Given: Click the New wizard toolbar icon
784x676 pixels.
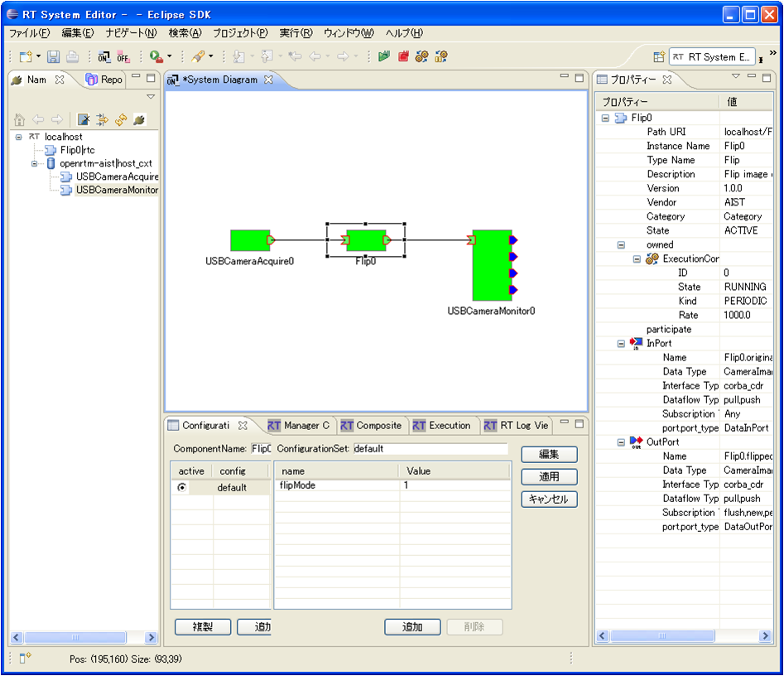Looking at the screenshot, I should [26, 56].
